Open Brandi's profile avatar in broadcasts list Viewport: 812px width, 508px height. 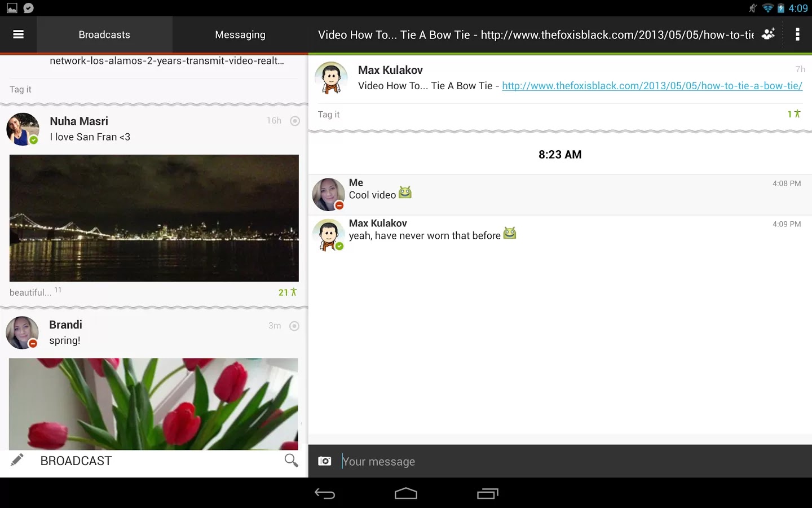pos(22,333)
